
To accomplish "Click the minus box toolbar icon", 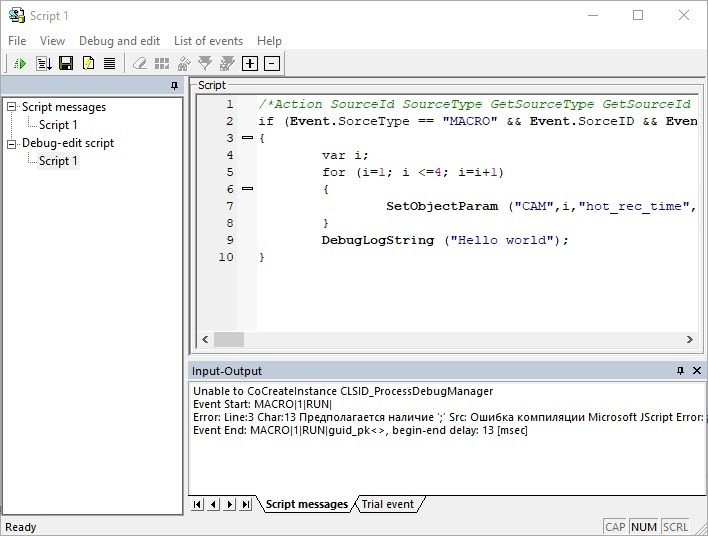I will point(271,64).
